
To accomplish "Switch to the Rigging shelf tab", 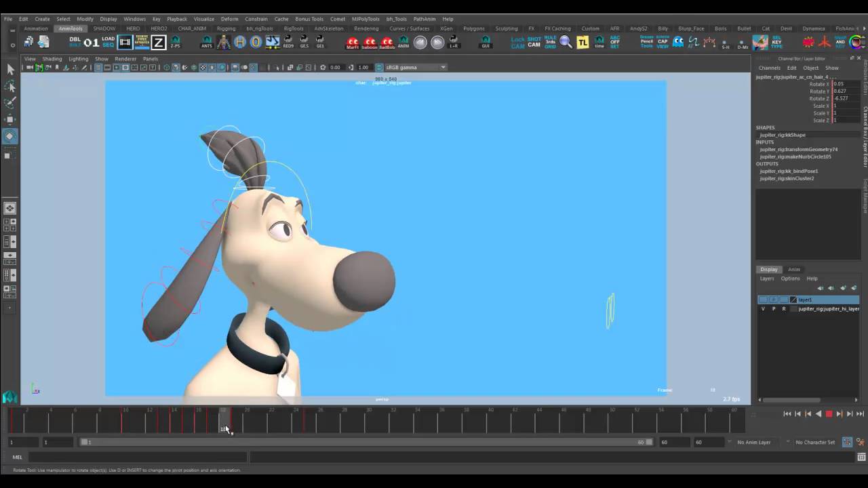I will (226, 28).
